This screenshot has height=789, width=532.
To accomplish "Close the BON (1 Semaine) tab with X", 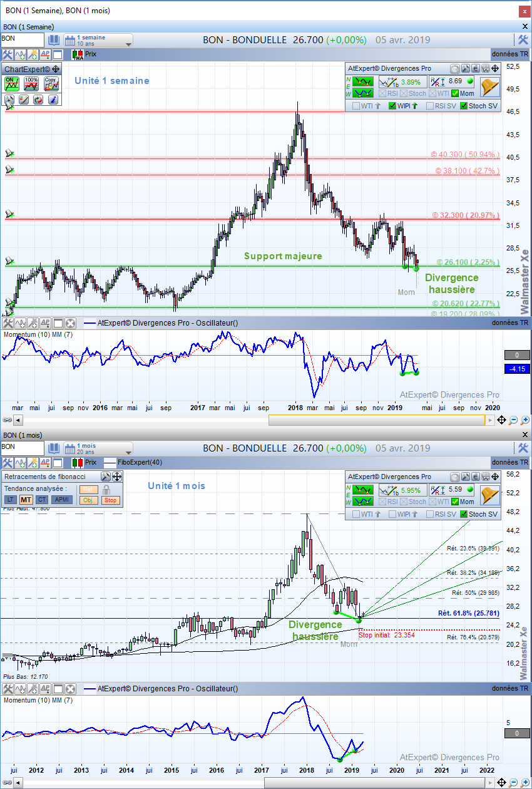I will (525, 27).
